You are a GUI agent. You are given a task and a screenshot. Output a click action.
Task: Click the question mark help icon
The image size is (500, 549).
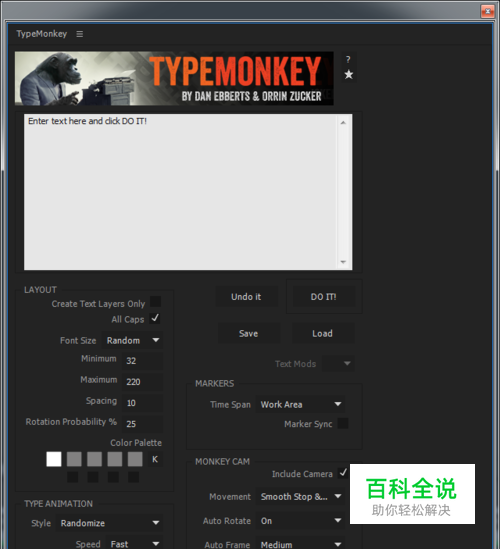(348, 60)
